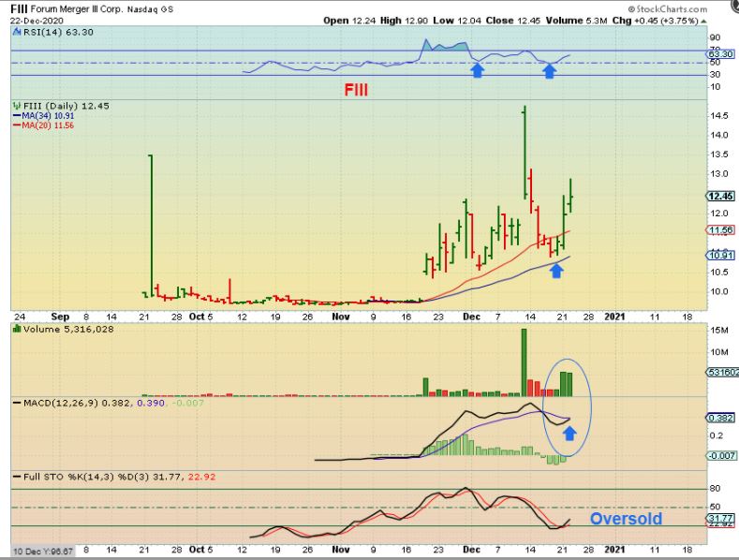Click the tallest green volume bar
This screenshot has height=560, width=739.
pos(524,362)
